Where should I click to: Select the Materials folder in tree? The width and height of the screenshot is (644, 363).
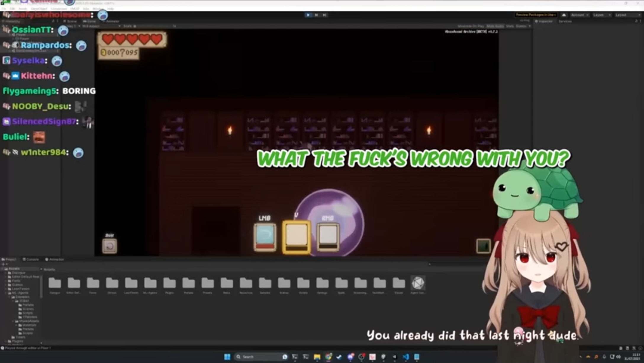pos(27,325)
